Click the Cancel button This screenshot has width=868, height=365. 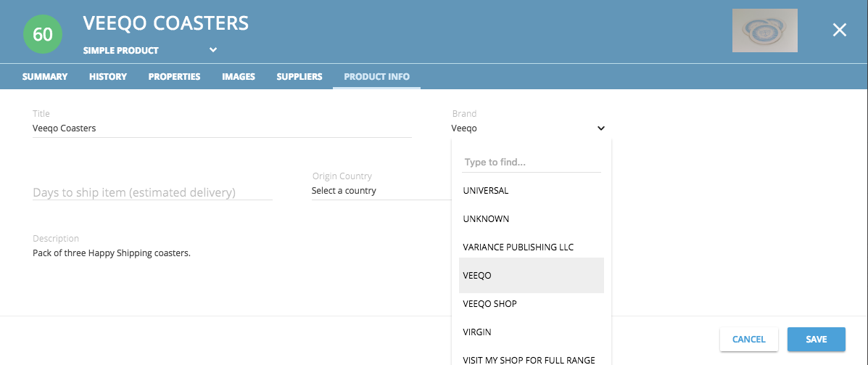coord(748,339)
